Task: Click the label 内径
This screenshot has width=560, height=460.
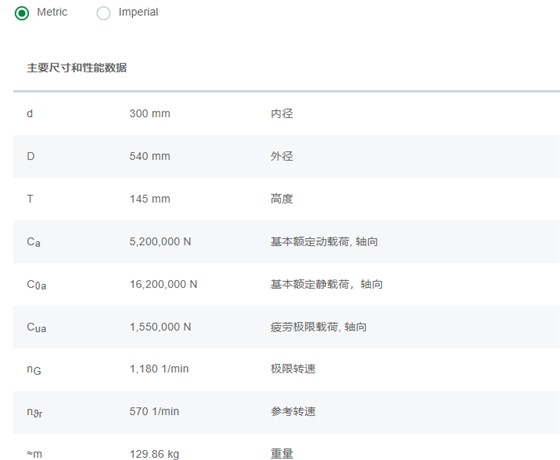Action: click(282, 114)
